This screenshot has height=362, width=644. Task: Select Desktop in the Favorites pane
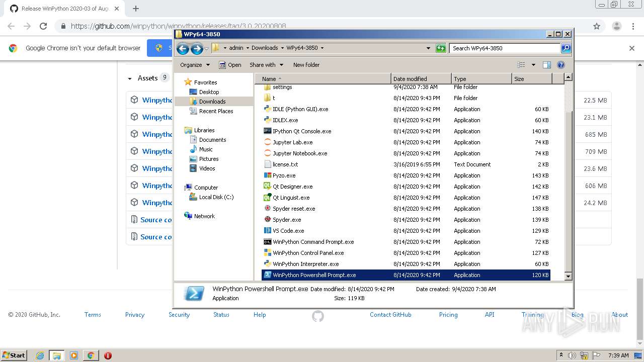209,92
